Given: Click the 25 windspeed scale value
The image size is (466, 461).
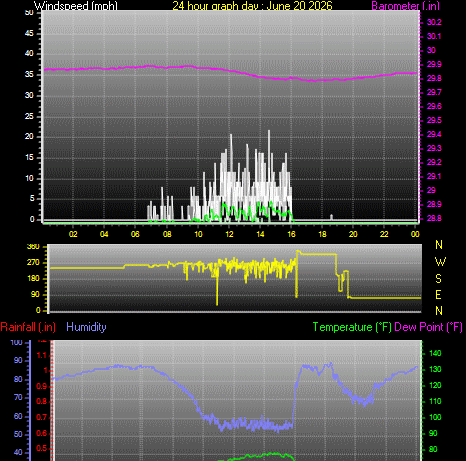Looking at the screenshot, I should [x=29, y=116].
